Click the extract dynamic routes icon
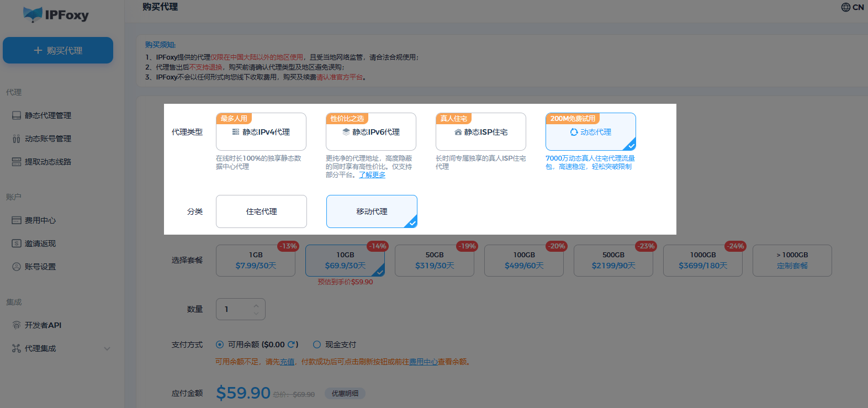The width and height of the screenshot is (868, 408). click(x=17, y=162)
